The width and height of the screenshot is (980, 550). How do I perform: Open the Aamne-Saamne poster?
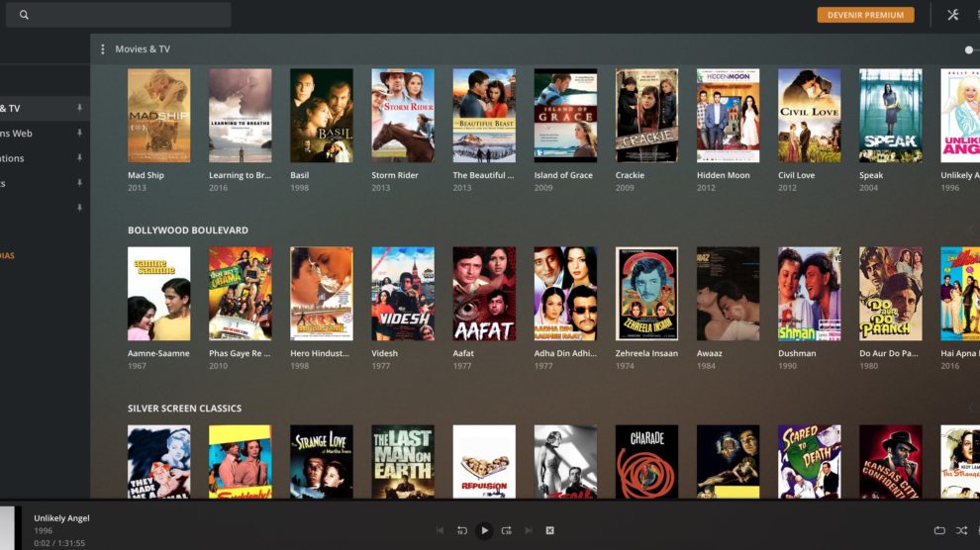click(158, 294)
